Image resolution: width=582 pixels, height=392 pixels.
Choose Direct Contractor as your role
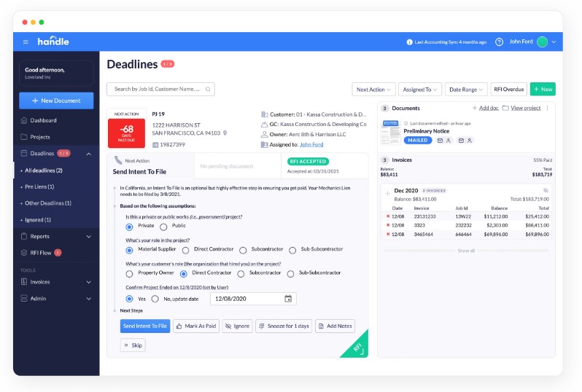pyautogui.click(x=185, y=251)
